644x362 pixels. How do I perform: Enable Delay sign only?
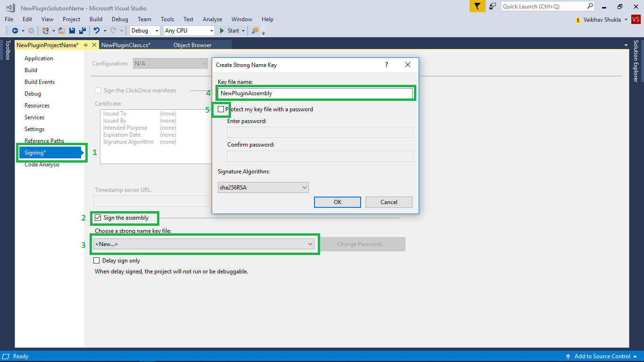[x=97, y=260]
